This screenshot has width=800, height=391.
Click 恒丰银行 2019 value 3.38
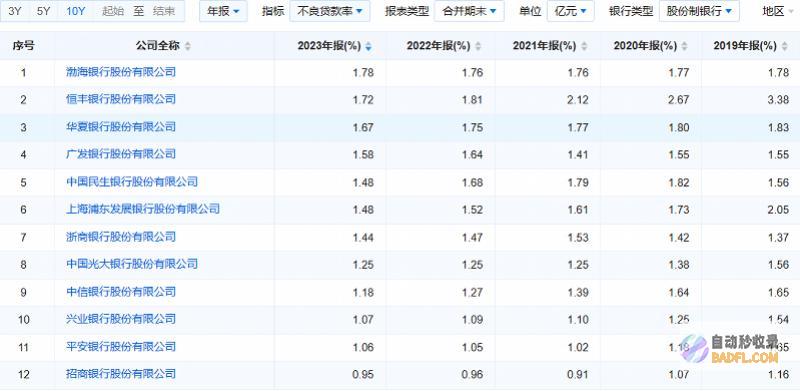778,100
